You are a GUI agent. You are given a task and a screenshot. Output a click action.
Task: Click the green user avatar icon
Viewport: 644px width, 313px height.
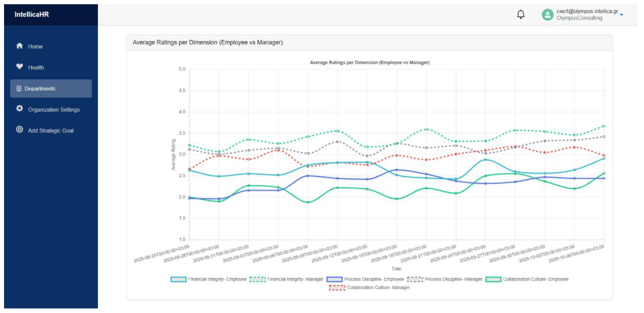[547, 14]
